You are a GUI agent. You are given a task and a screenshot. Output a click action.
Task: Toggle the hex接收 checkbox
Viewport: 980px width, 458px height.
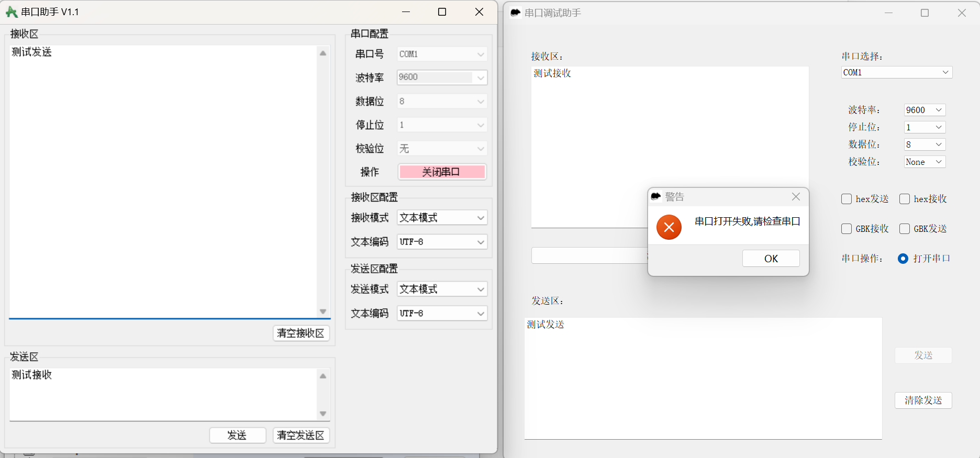click(x=905, y=199)
